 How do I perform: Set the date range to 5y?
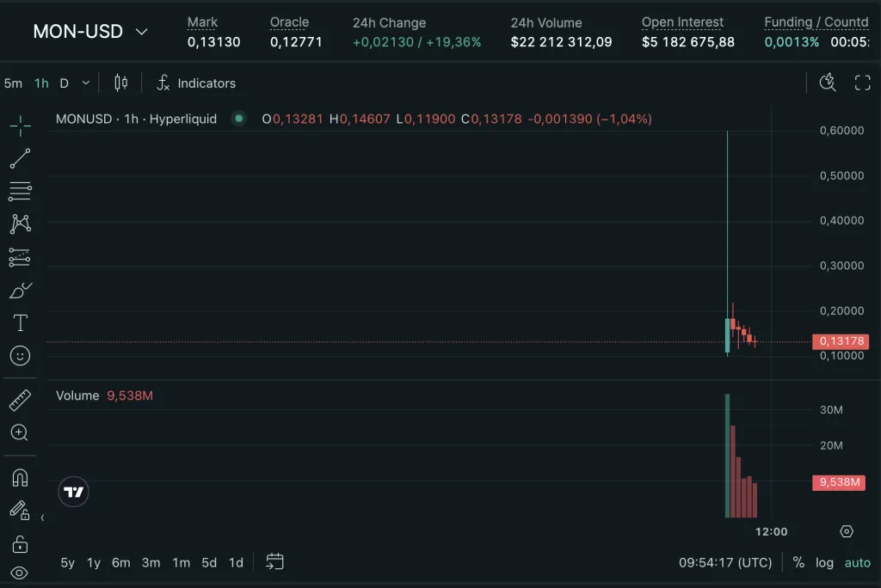click(x=67, y=562)
